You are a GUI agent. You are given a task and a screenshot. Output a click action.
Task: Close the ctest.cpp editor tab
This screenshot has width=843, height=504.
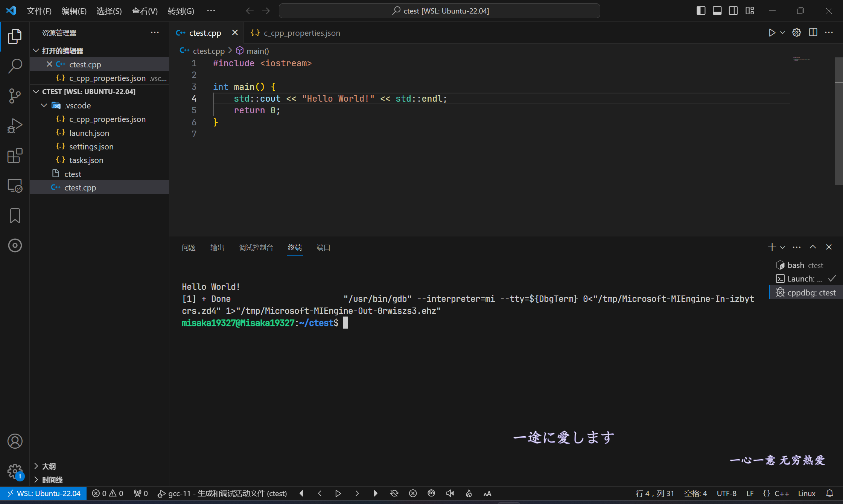tap(235, 33)
